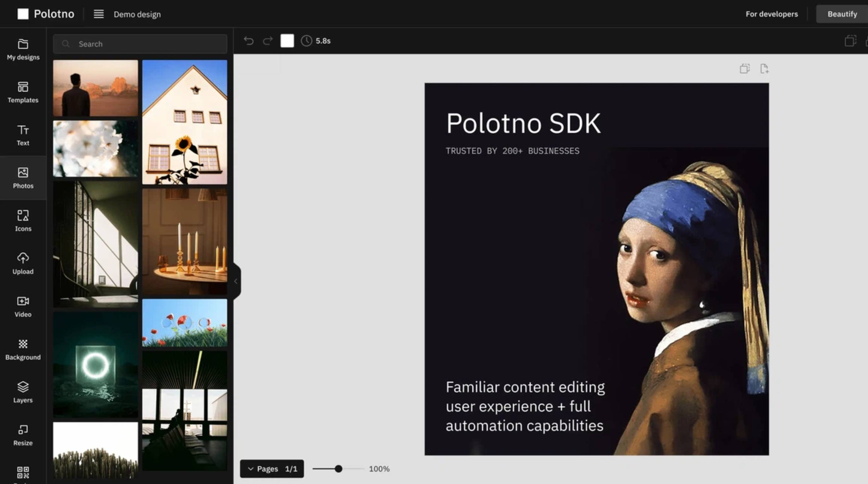868x484 pixels.
Task: Click the search magnifier icon
Action: tap(66, 44)
